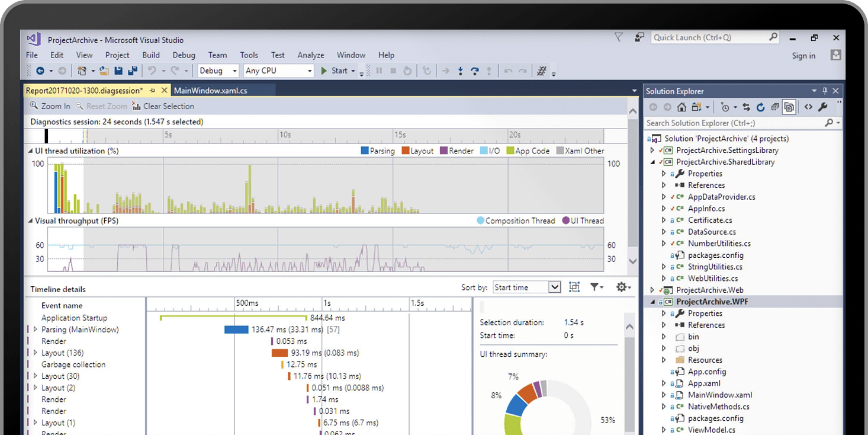Image resolution: width=868 pixels, height=435 pixels.
Task: Click the Zoom In magnifier
Action: coord(34,105)
